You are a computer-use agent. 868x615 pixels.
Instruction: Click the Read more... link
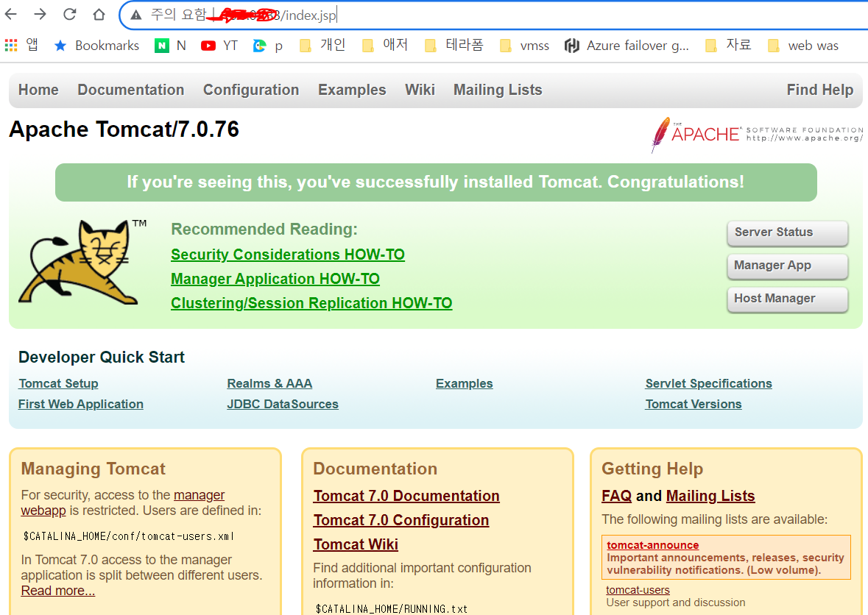[58, 591]
